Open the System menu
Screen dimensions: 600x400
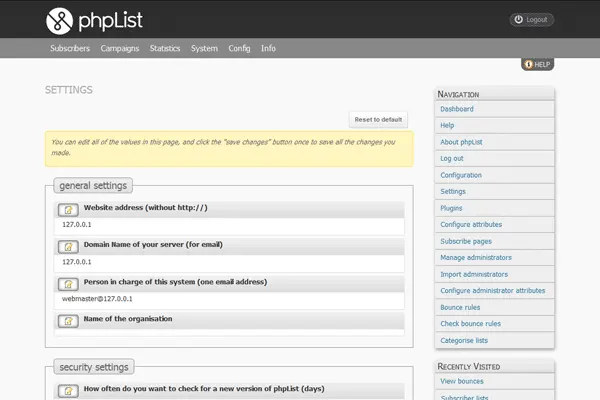204,48
